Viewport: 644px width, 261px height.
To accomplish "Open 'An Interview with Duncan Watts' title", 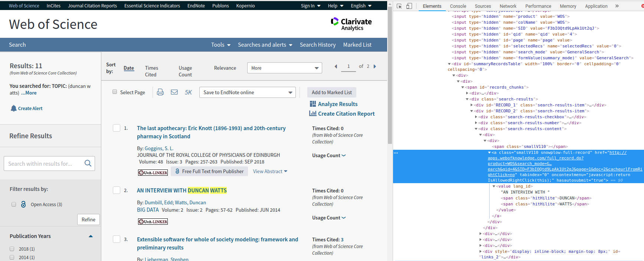I will point(182,190).
